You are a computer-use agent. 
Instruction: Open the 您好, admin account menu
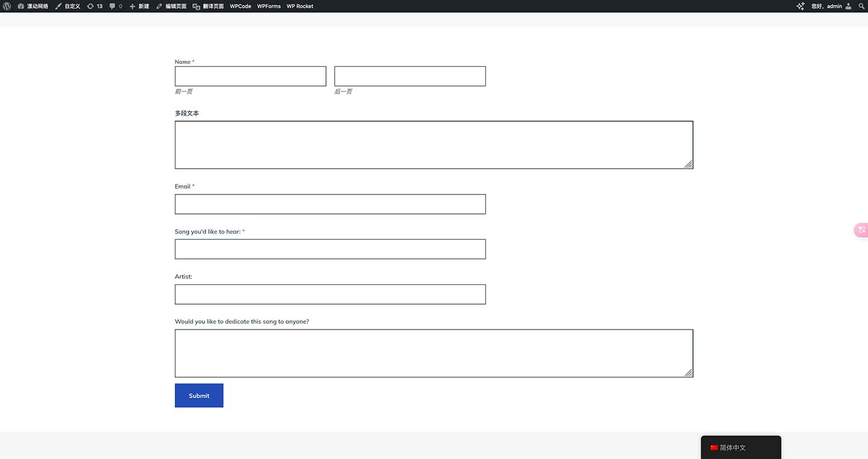point(831,6)
